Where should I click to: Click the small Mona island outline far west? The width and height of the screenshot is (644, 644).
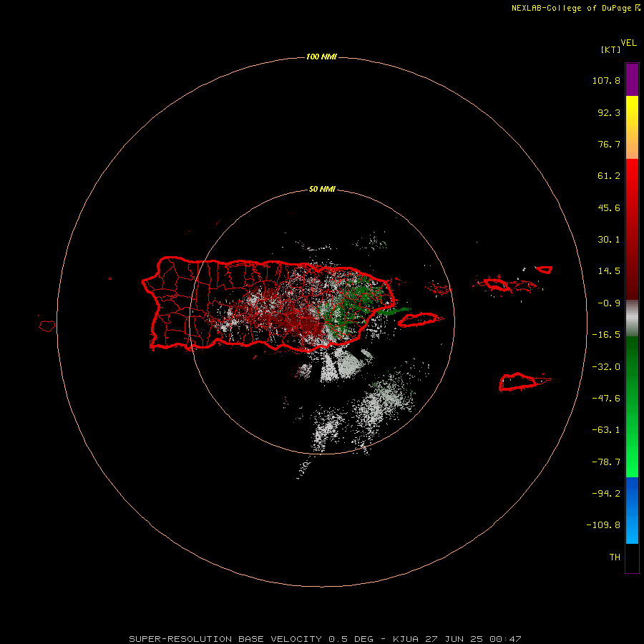tap(47, 326)
